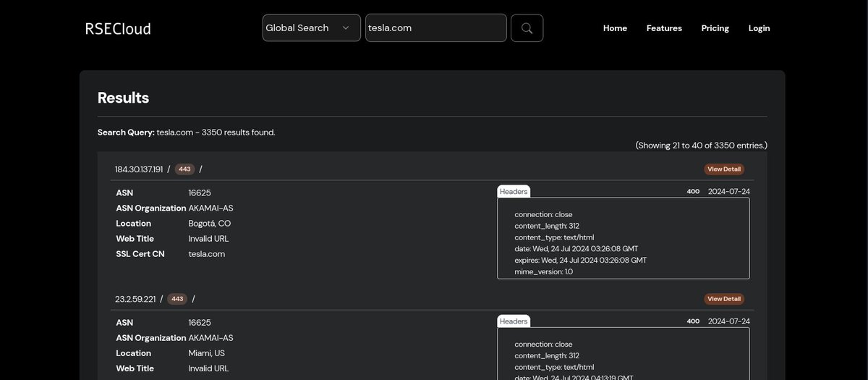
Task: Go to RSECloud logo home
Action: (x=118, y=29)
